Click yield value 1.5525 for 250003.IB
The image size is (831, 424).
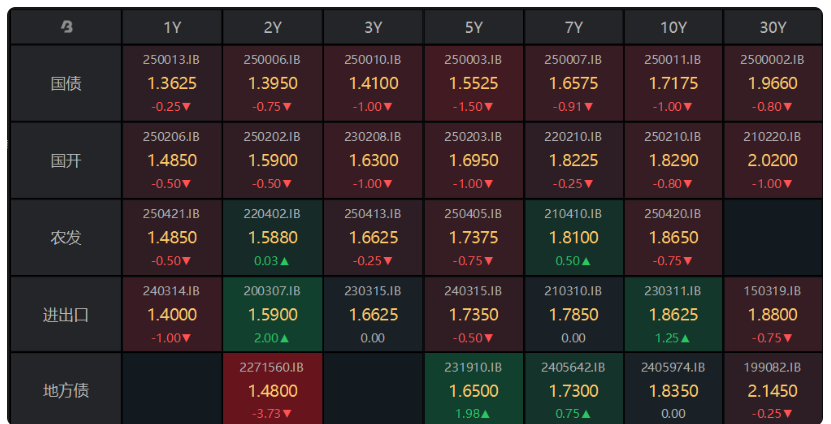click(x=473, y=83)
